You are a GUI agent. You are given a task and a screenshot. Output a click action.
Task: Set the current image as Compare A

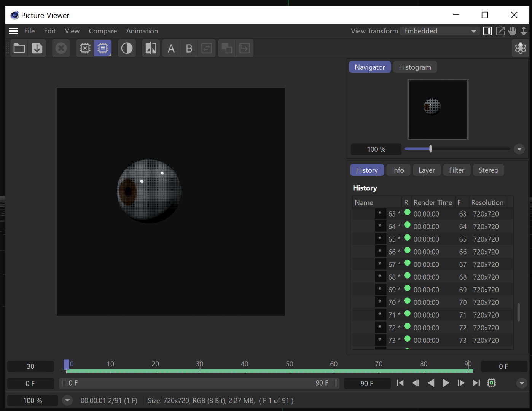[170, 48]
